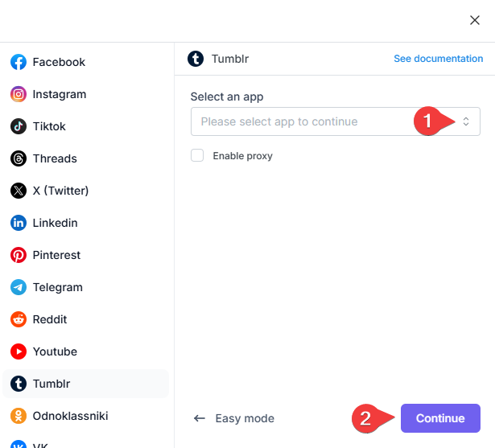Viewport: 495px width, 448px height.
Task: Close the dialog with the X icon
Action: (x=475, y=20)
